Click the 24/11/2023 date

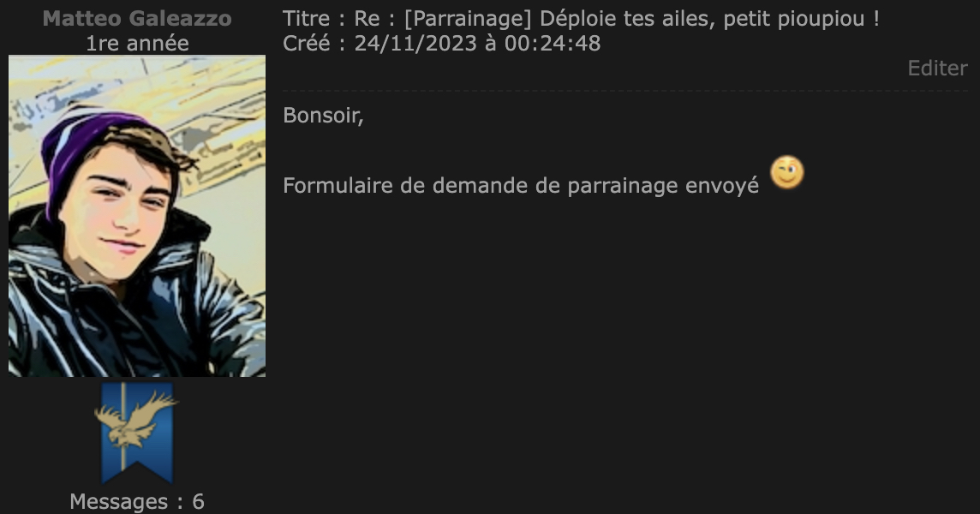[x=415, y=43]
